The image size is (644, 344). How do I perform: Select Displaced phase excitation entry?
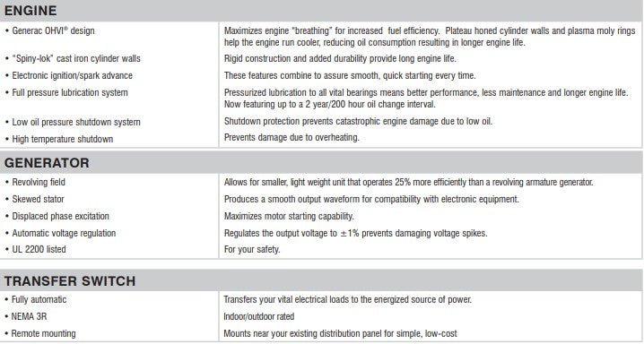click(60, 216)
